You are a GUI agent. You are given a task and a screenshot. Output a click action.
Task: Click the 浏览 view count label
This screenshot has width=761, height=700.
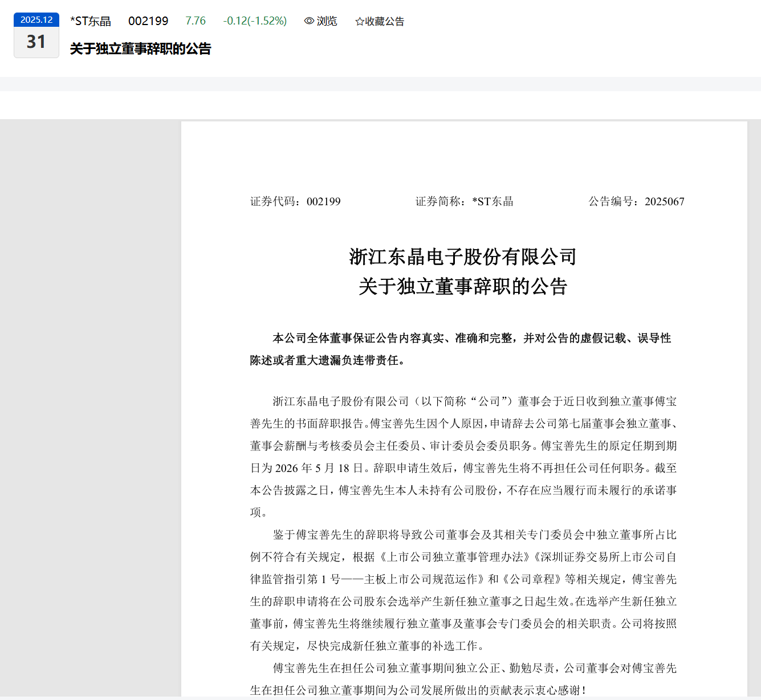[x=327, y=21]
